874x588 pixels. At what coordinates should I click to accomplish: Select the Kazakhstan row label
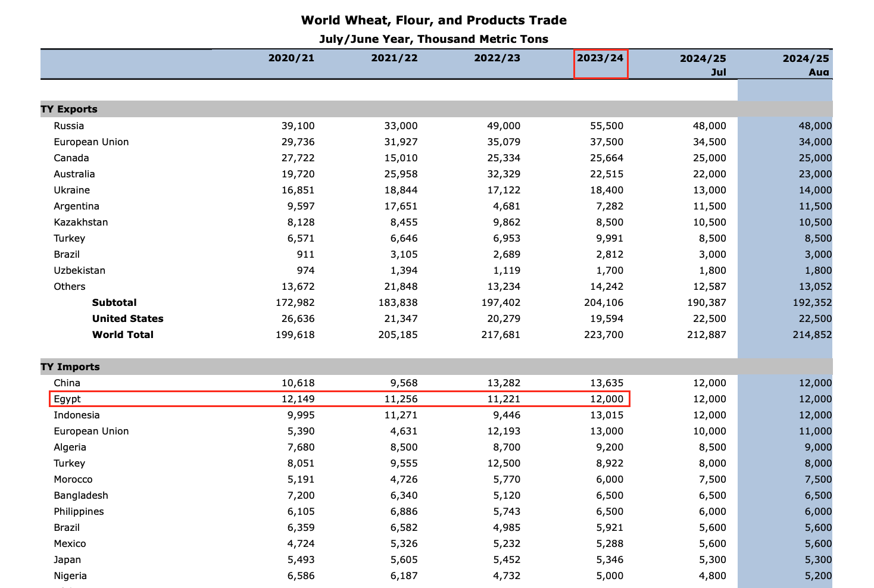[x=81, y=223]
